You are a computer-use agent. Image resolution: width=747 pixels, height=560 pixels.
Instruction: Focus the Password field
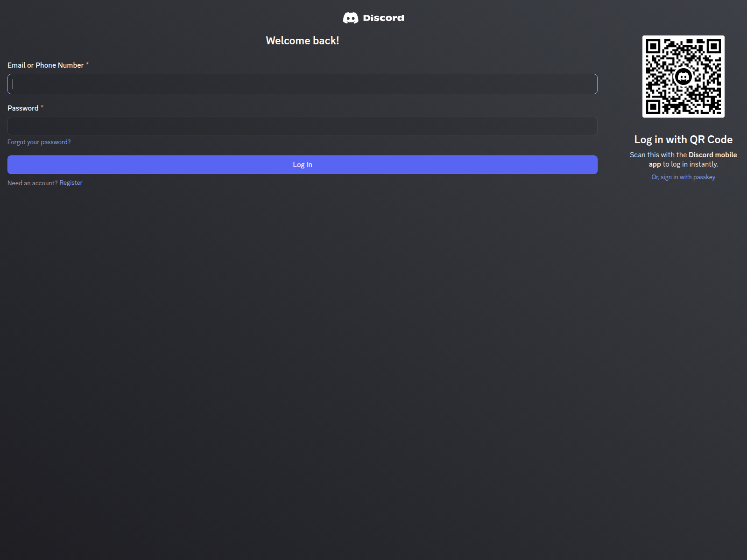(302, 126)
